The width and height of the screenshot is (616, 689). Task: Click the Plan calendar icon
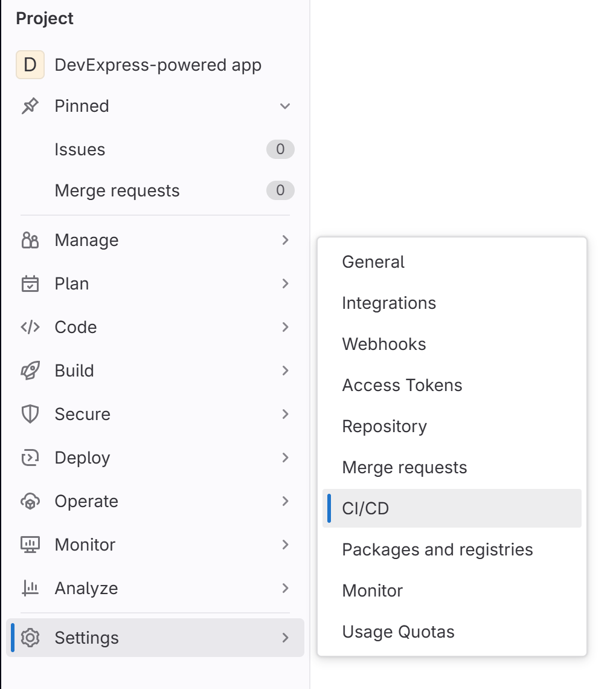point(30,284)
